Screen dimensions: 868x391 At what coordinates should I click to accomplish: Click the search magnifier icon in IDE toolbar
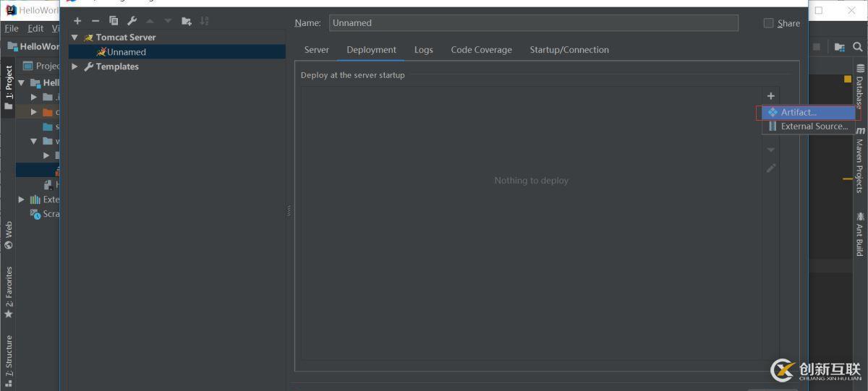(x=858, y=46)
